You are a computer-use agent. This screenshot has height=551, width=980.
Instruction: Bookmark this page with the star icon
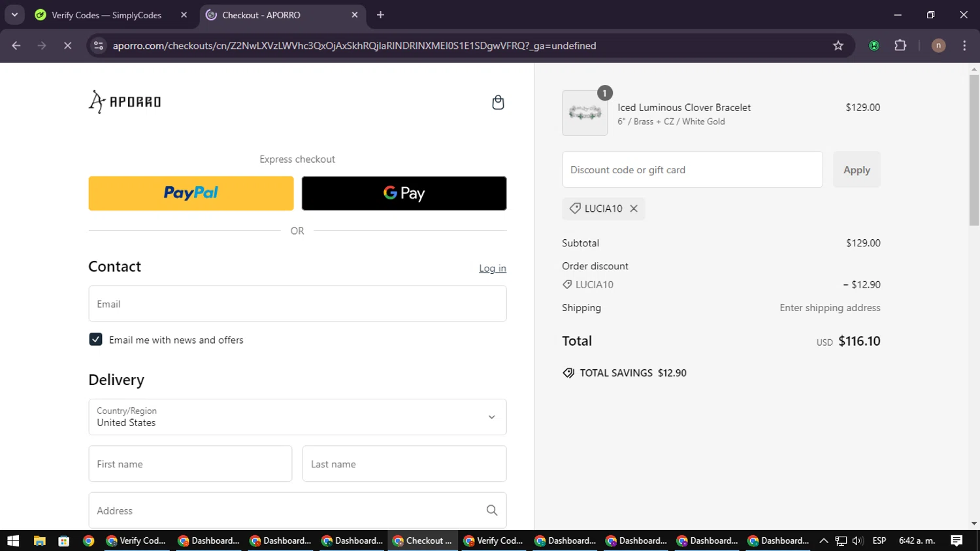tap(838, 46)
